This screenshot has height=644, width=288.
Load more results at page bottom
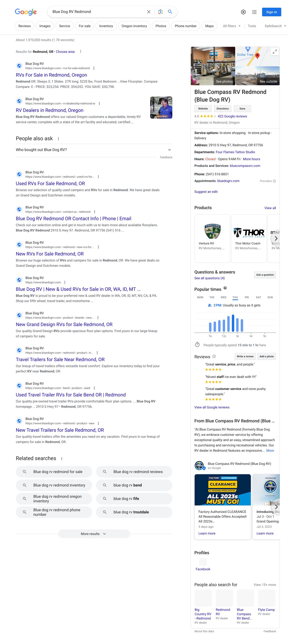[94, 534]
